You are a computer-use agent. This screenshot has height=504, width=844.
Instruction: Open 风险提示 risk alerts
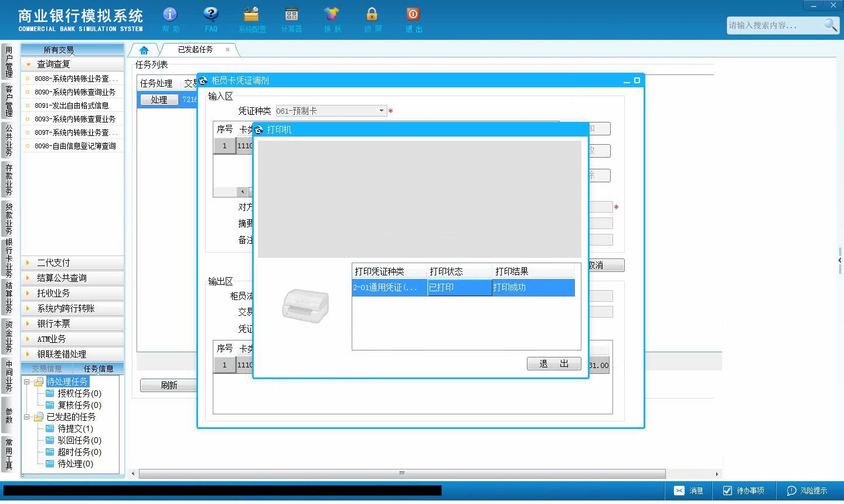[x=807, y=491]
